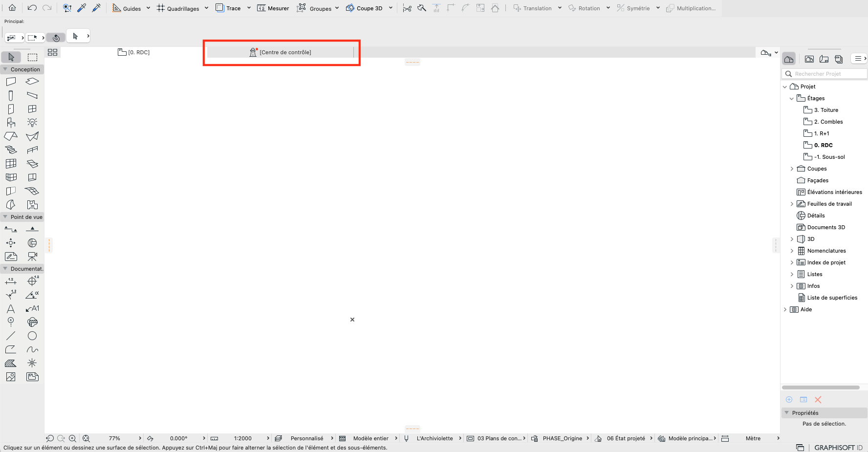Open the View Map navigator icon

point(809,59)
